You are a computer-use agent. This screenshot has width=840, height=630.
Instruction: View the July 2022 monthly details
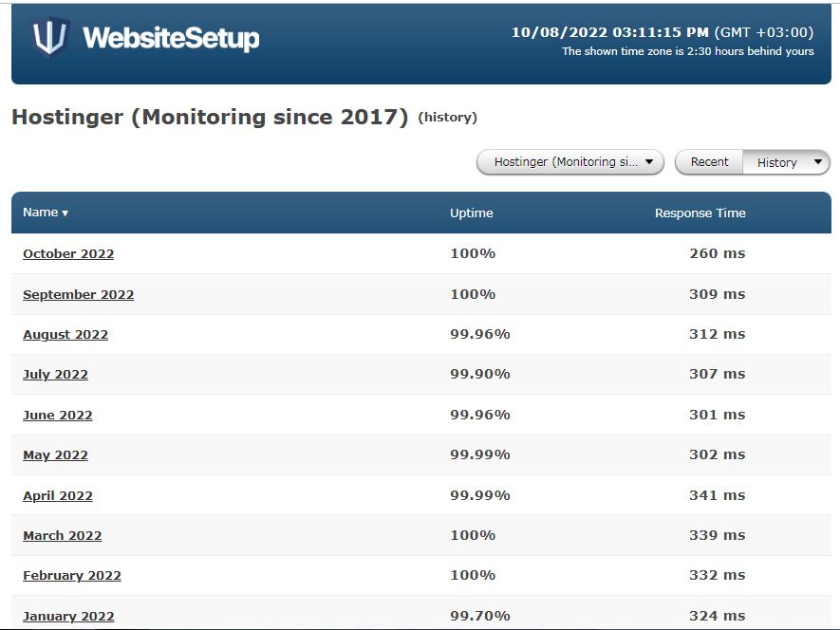tap(55, 375)
